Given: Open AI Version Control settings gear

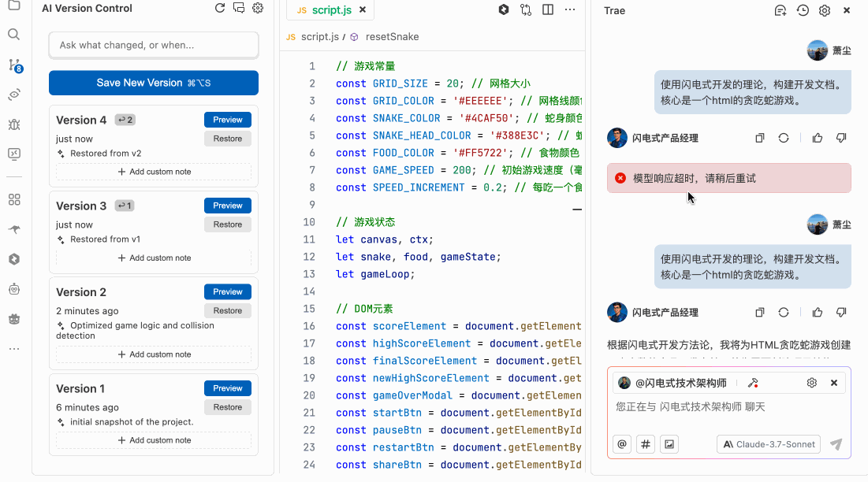Looking at the screenshot, I should click(258, 9).
